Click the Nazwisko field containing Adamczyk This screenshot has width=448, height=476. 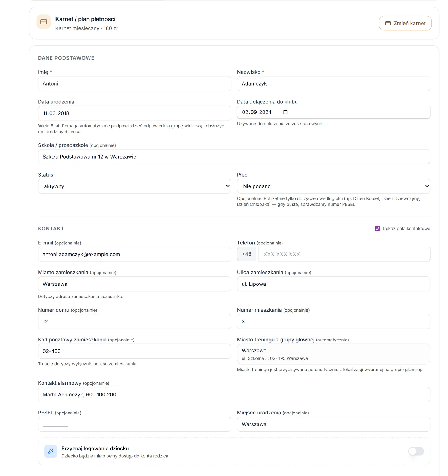click(x=334, y=84)
